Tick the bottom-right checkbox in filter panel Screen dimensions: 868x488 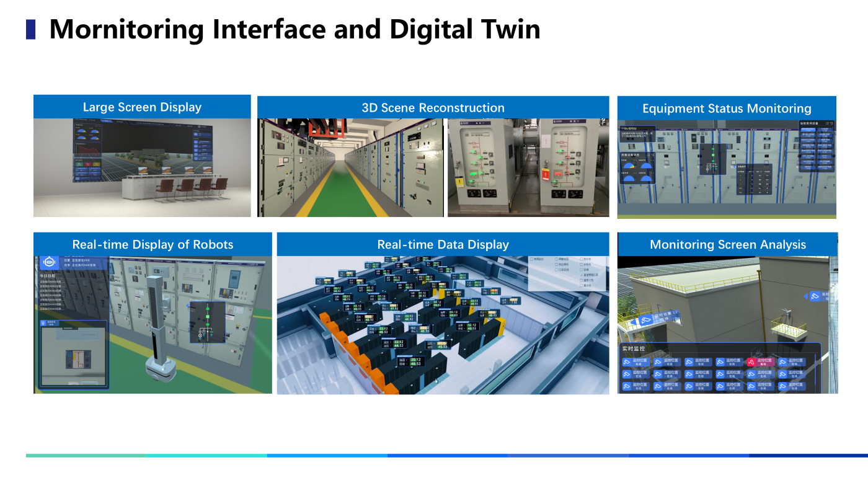click(582, 285)
